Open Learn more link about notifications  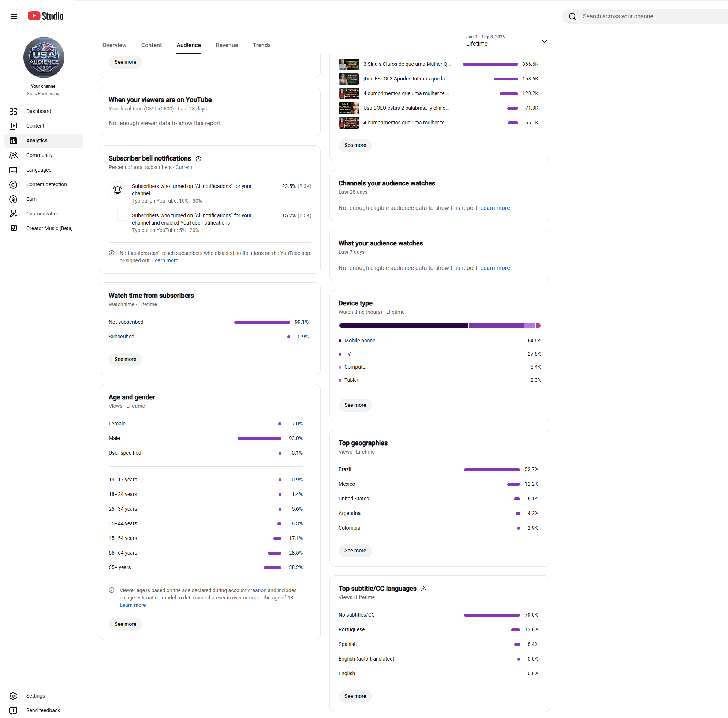coord(165,261)
